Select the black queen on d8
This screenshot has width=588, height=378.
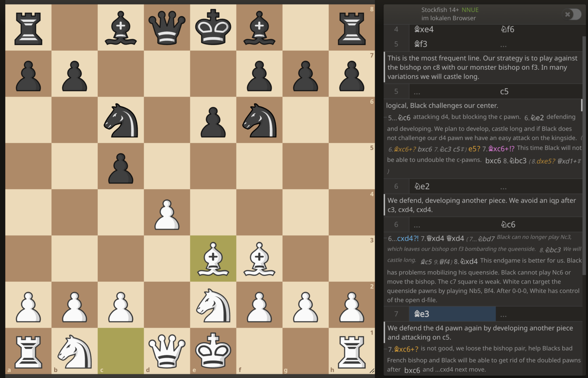[x=167, y=28]
